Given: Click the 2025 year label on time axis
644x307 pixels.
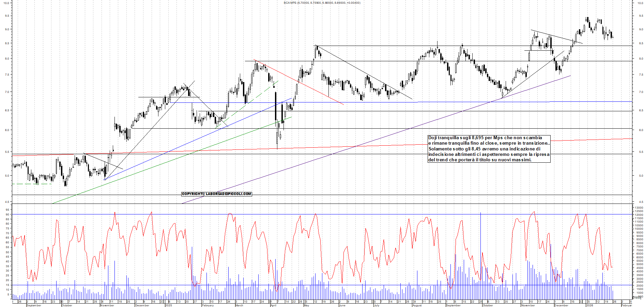Looking at the screenshot, I should 168,305.
